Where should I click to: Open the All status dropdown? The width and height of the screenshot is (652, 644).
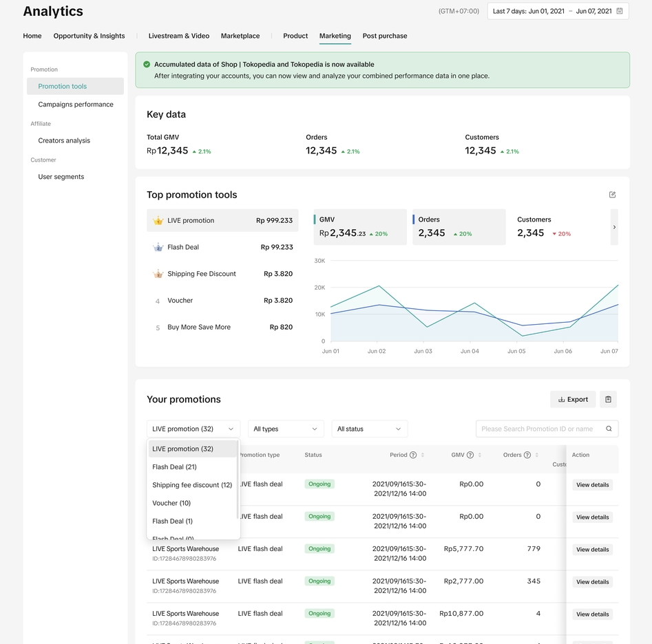[369, 429]
